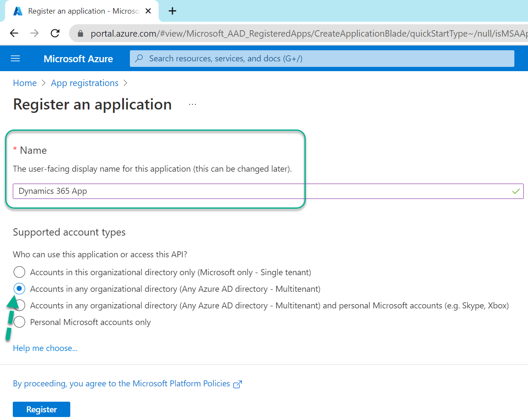The height and width of the screenshot is (420, 528).
Task: Open the Help me choose link
Action: click(45, 348)
